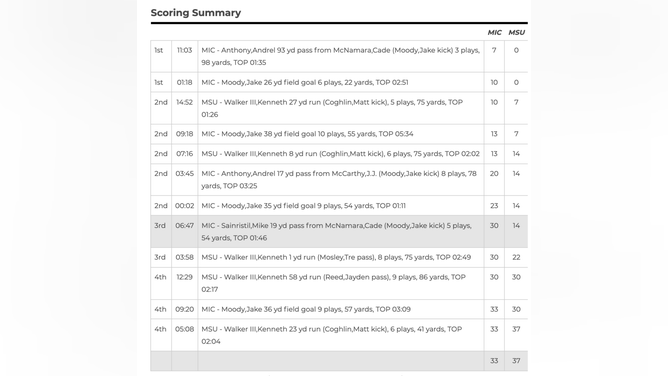The width and height of the screenshot is (668, 376).
Task: Click the Walker III 27 yd run entry
Action: 339,108
